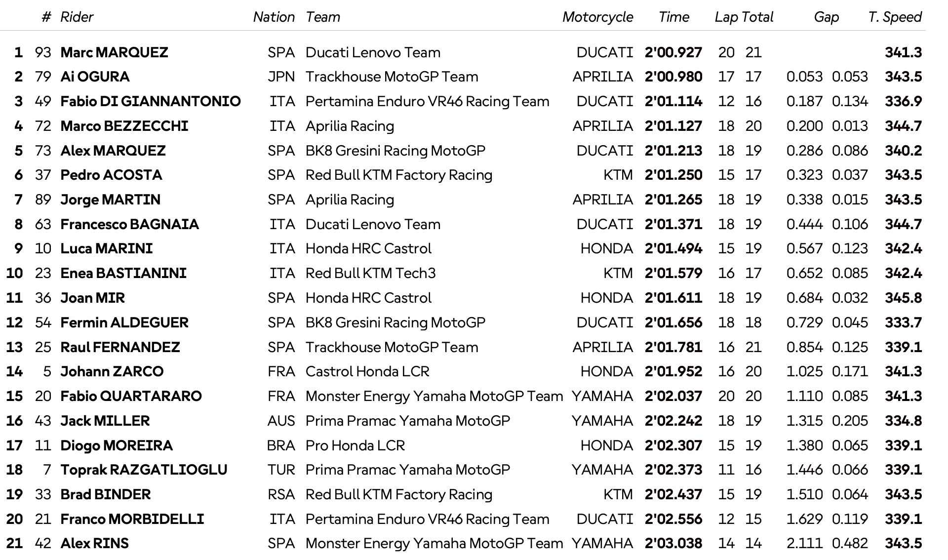Click rider Fabio DI GIANNANTONIO
This screenshot has width=948, height=560.
pyautogui.click(x=151, y=101)
